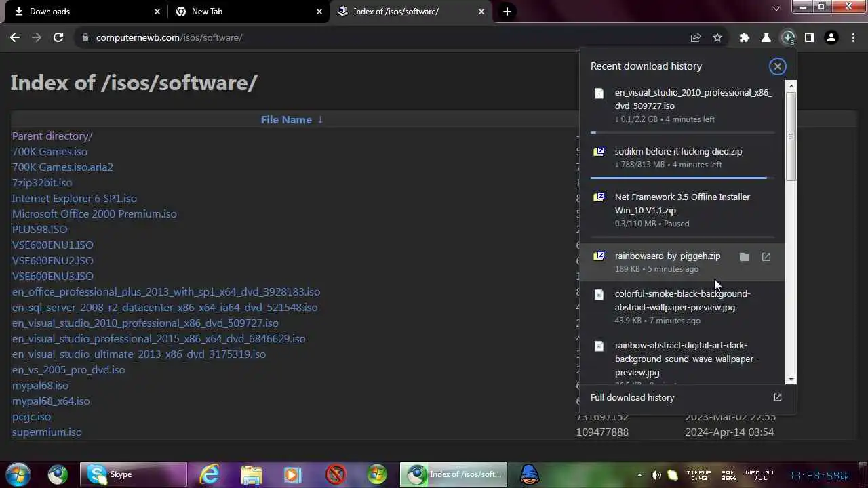The width and height of the screenshot is (868, 488).
Task: Download PLUS98.ISO file
Action: (39, 229)
